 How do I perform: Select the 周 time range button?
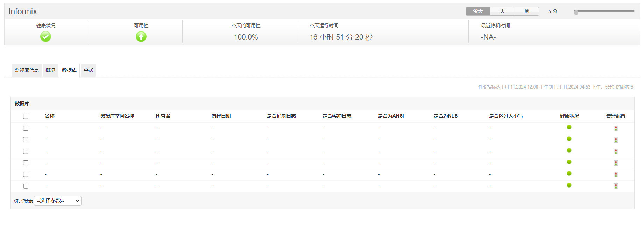527,11
